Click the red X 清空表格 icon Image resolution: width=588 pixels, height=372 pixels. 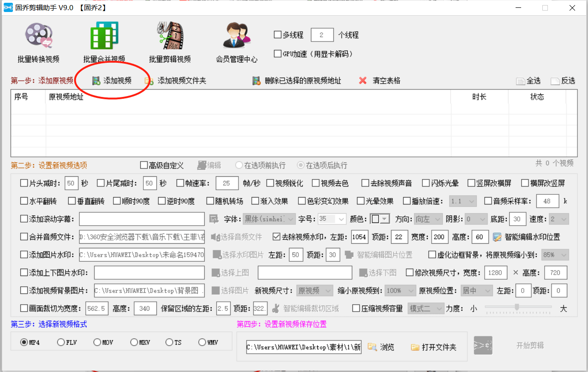coord(363,81)
